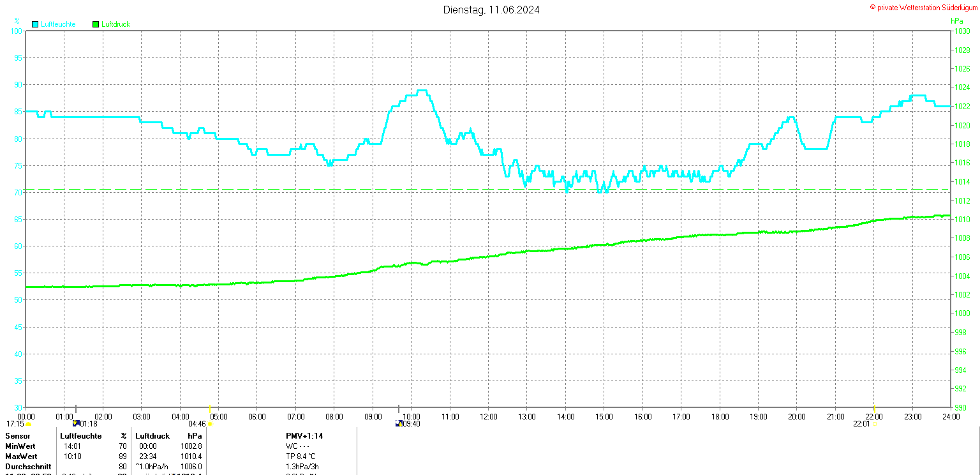Select the Luftdruck column header in table

click(x=152, y=435)
